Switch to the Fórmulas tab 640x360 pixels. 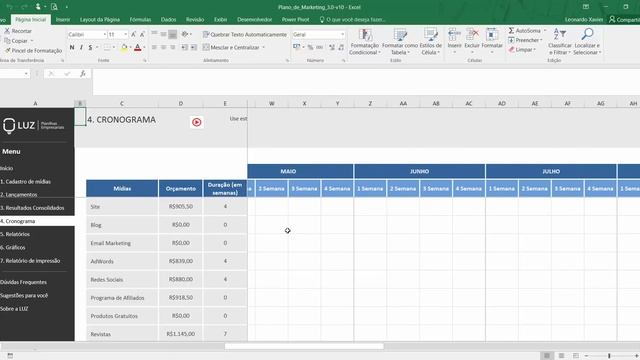pyautogui.click(x=140, y=20)
